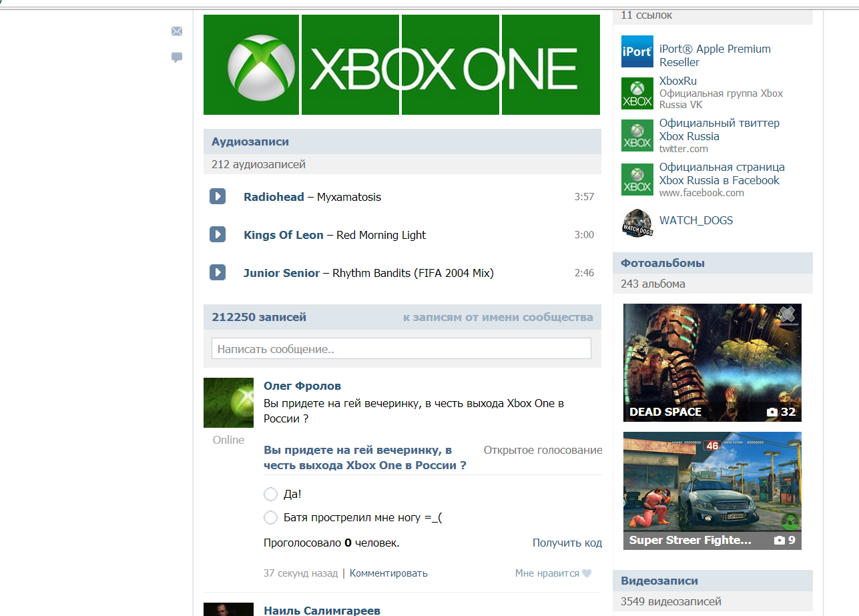Image resolution: width=859 pixels, height=616 pixels.
Task: Click 212 аудиозаписей count text
Action: [x=259, y=164]
